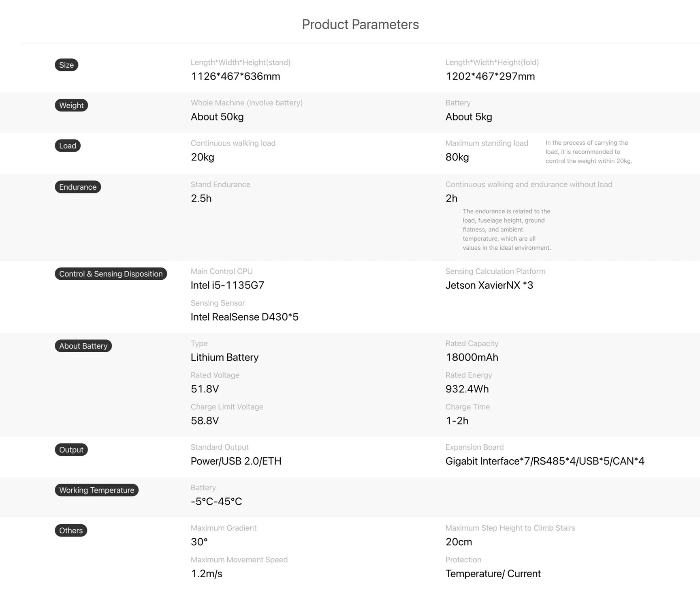Viewport: 700px width, 615px height.
Task: Click the Weight category badge
Action: pyautogui.click(x=71, y=105)
